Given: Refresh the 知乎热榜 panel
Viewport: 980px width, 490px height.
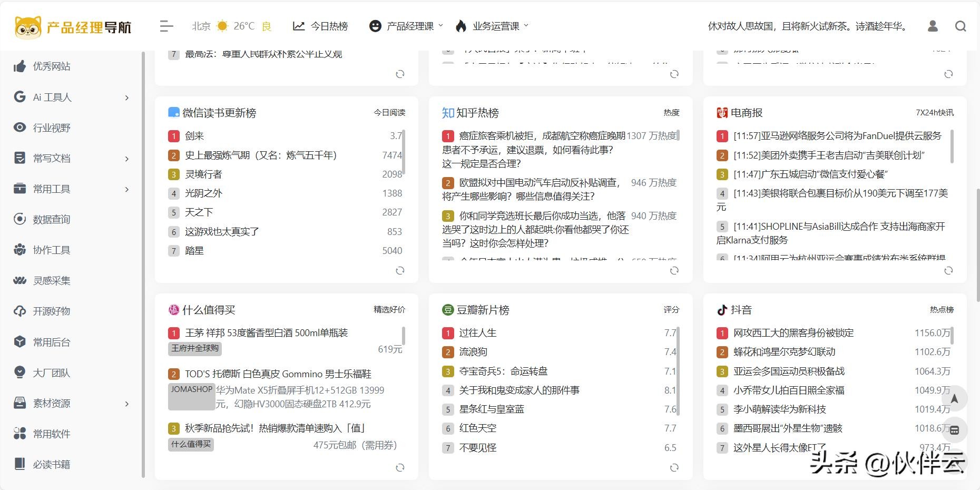Looking at the screenshot, I should tap(674, 271).
